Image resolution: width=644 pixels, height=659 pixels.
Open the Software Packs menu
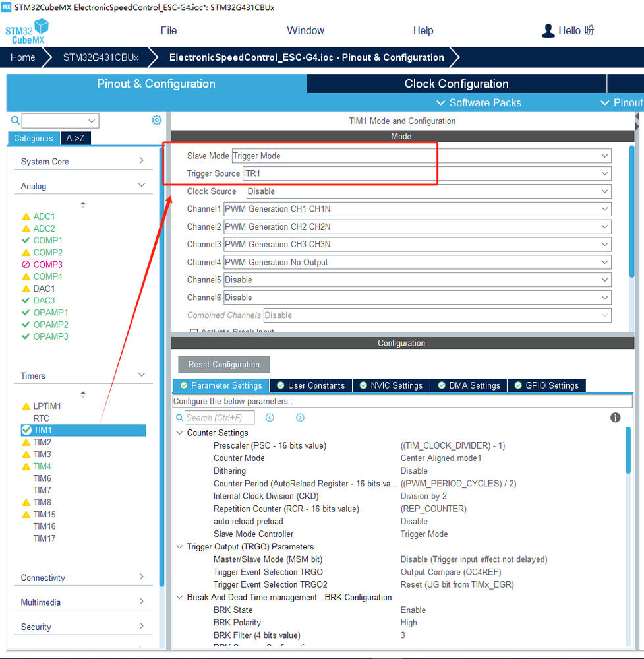[x=479, y=102]
